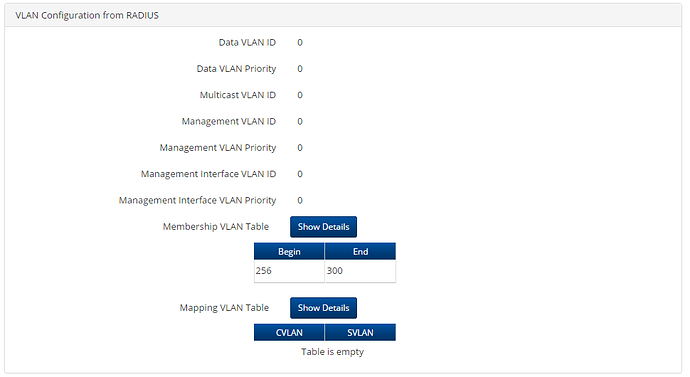Screen dimensions: 690x377
Task: Select the End column header
Action: (360, 251)
